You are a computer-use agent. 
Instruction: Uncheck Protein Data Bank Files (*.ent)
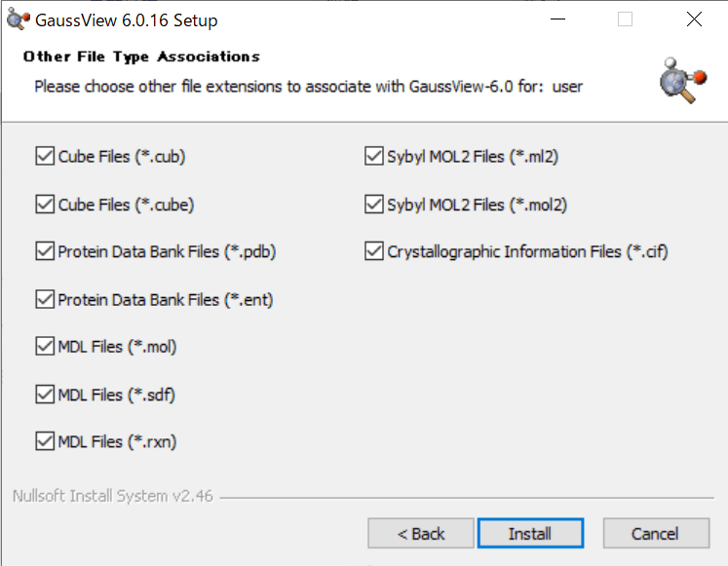45,299
